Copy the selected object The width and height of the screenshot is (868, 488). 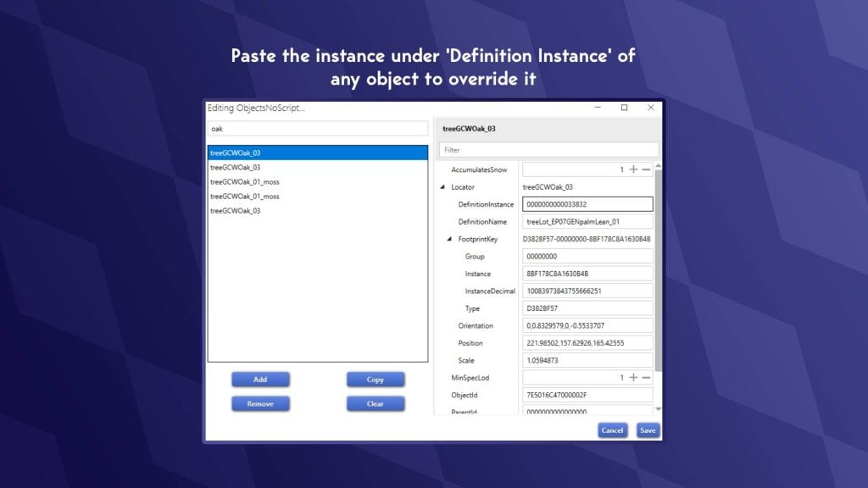pyautogui.click(x=376, y=380)
